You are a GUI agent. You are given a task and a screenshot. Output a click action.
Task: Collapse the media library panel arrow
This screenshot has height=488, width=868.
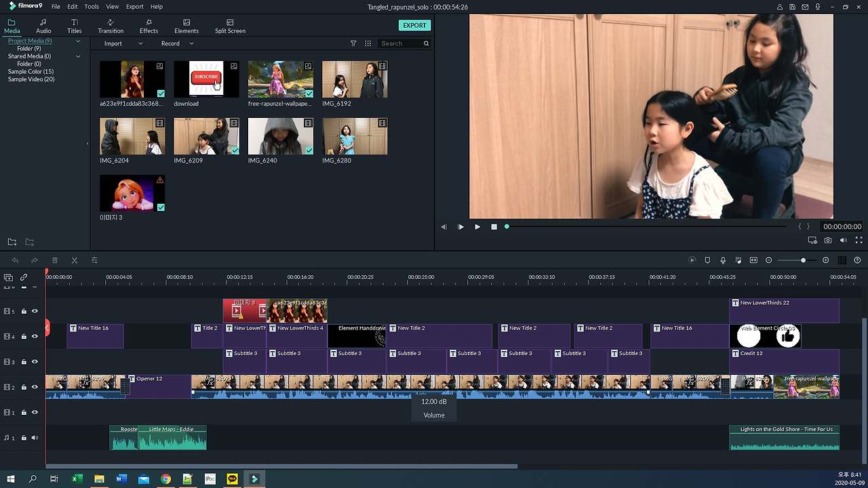[87, 143]
